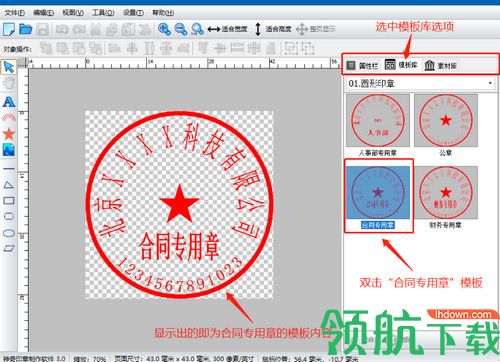The height and width of the screenshot is (362, 500).
Task: Click the Redo arrow icon
Action: tap(79, 30)
